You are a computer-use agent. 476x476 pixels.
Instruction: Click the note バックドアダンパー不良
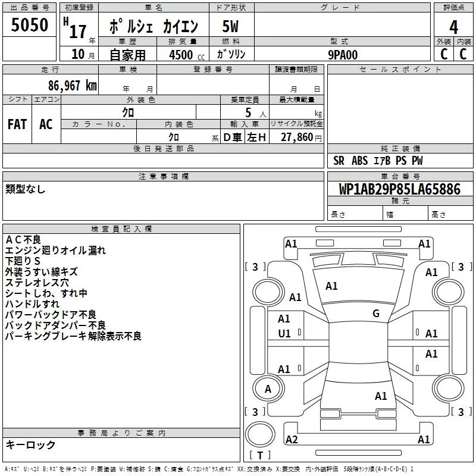click(55, 325)
